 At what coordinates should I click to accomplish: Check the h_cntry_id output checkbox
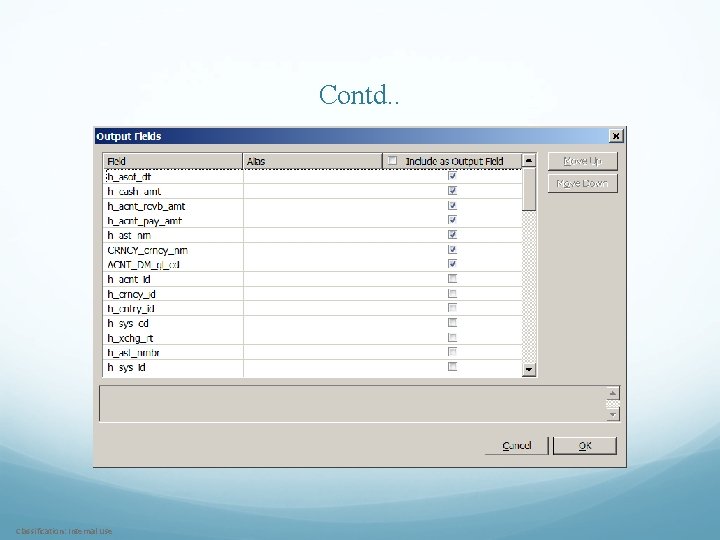pos(452,308)
